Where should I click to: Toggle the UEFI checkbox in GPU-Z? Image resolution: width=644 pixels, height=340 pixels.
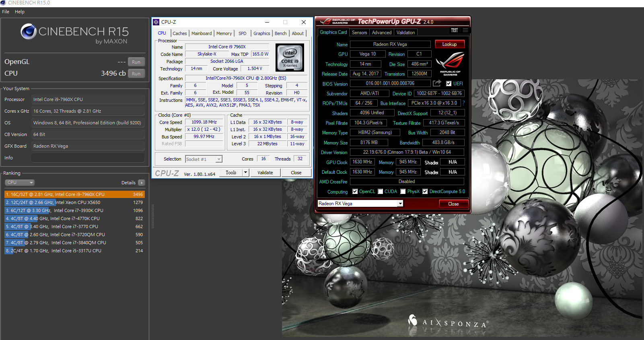449,84
